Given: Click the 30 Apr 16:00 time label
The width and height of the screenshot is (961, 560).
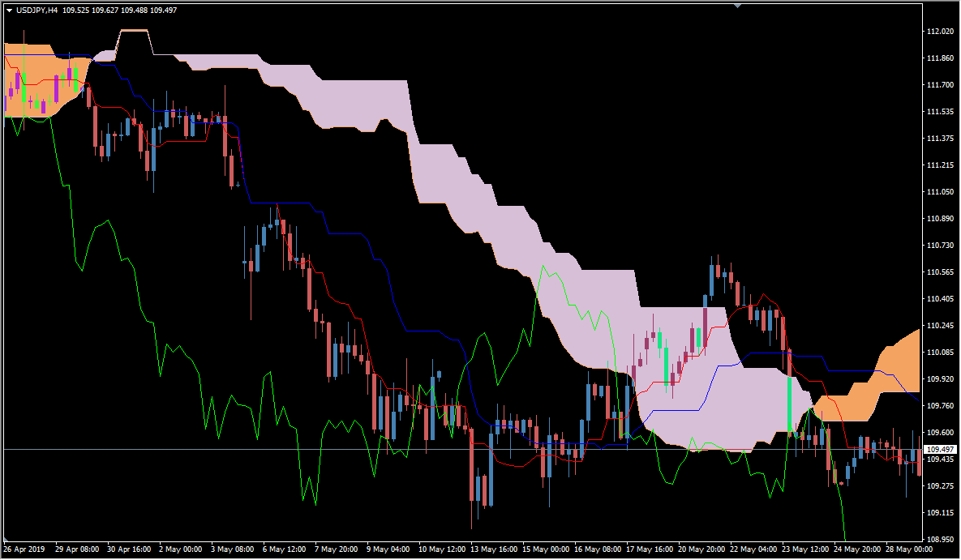Looking at the screenshot, I should [x=129, y=549].
